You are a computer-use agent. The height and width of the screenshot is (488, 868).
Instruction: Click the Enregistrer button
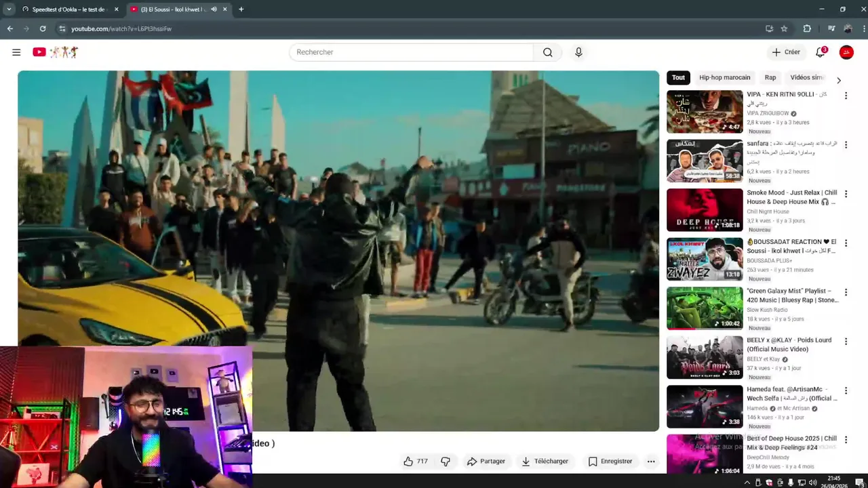click(x=610, y=462)
